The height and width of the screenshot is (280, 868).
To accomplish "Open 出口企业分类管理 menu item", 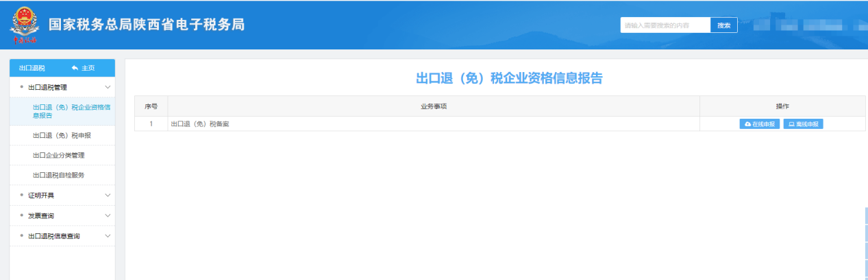I will point(58,156).
